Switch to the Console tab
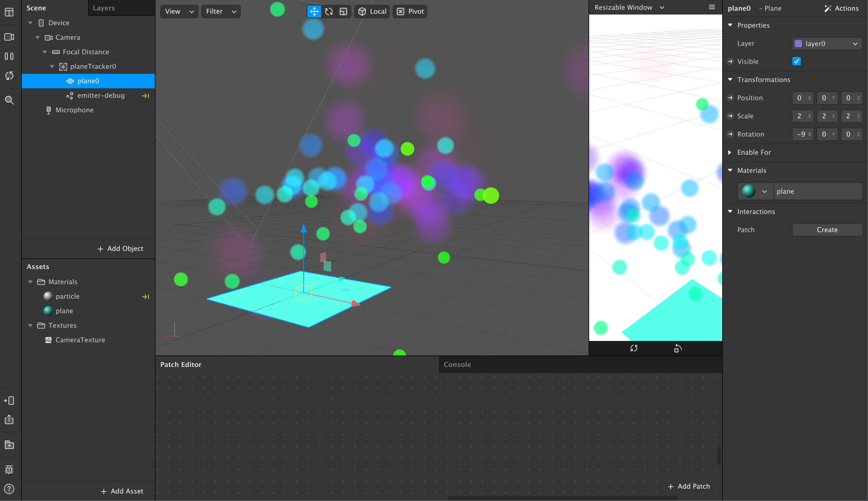Image resolution: width=868 pixels, height=501 pixels. [457, 364]
